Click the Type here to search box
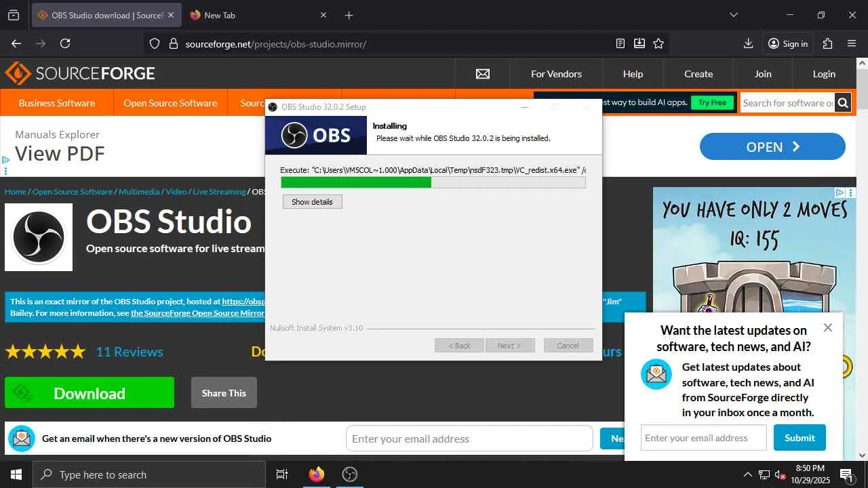The height and width of the screenshot is (488, 868). (149, 474)
